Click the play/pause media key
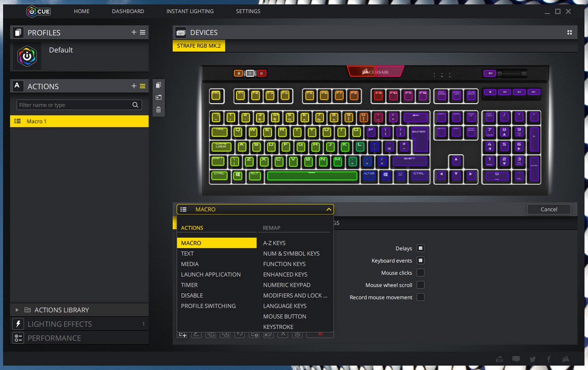Viewport: 588px width, 370px height. [519, 92]
